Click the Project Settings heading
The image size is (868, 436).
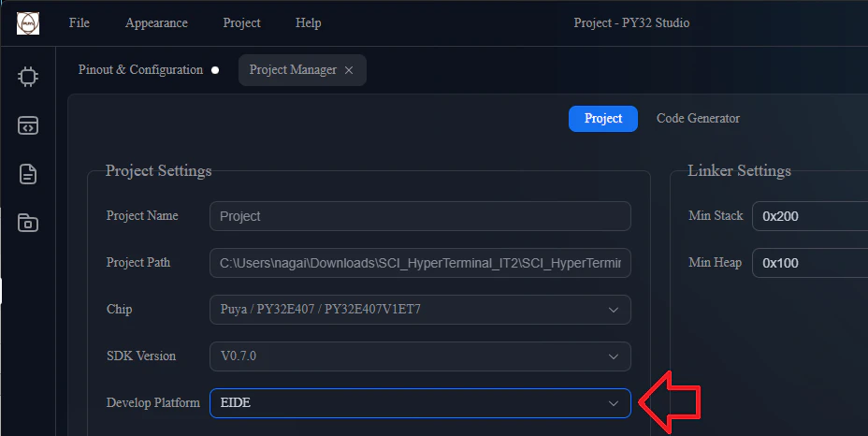coord(159,170)
